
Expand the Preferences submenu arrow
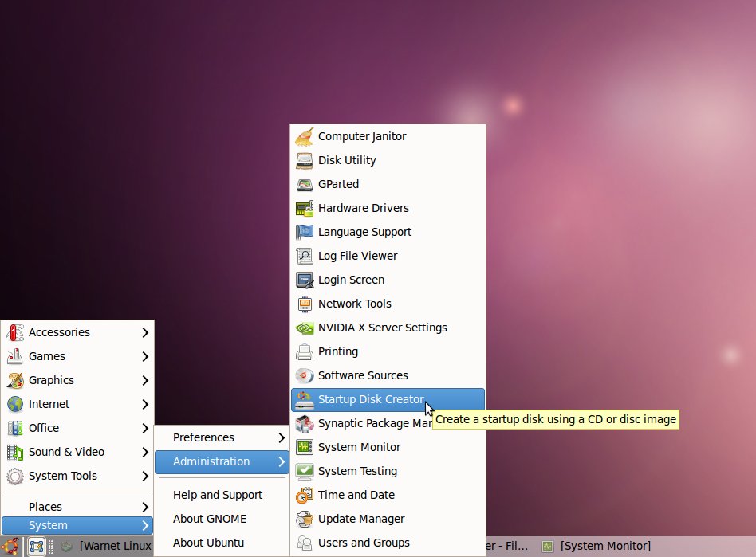coord(282,437)
